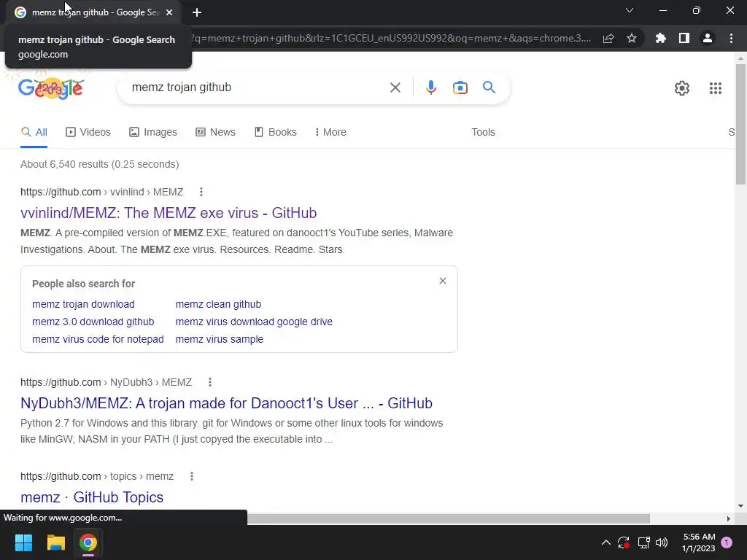Screen dimensions: 747x560
Task: Open tab search chevron in title bar
Action: pos(630,10)
